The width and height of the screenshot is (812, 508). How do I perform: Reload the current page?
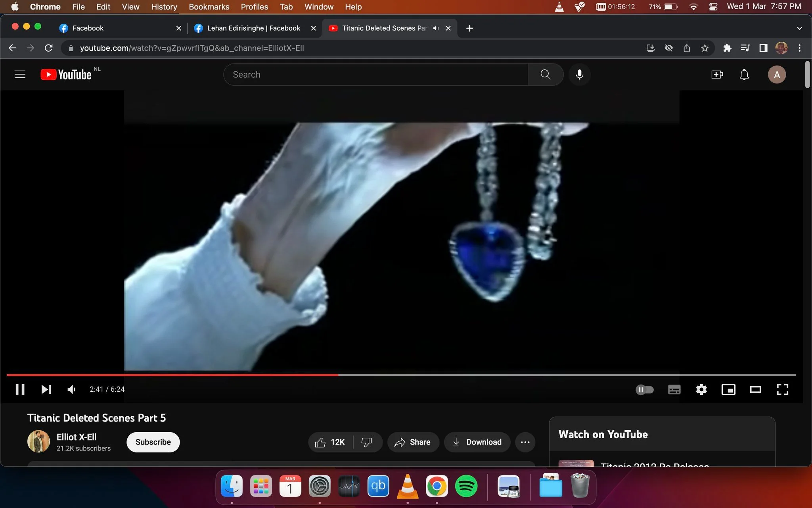(x=48, y=48)
